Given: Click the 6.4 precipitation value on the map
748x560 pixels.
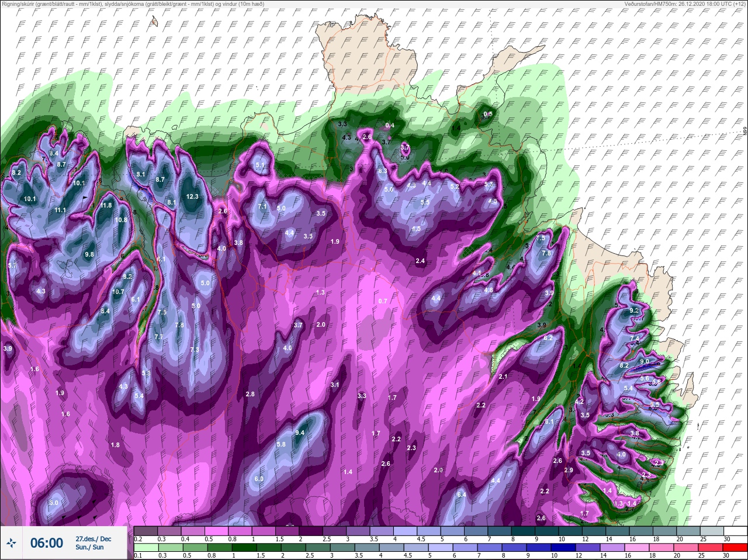Looking at the screenshot, I should pos(461,495).
